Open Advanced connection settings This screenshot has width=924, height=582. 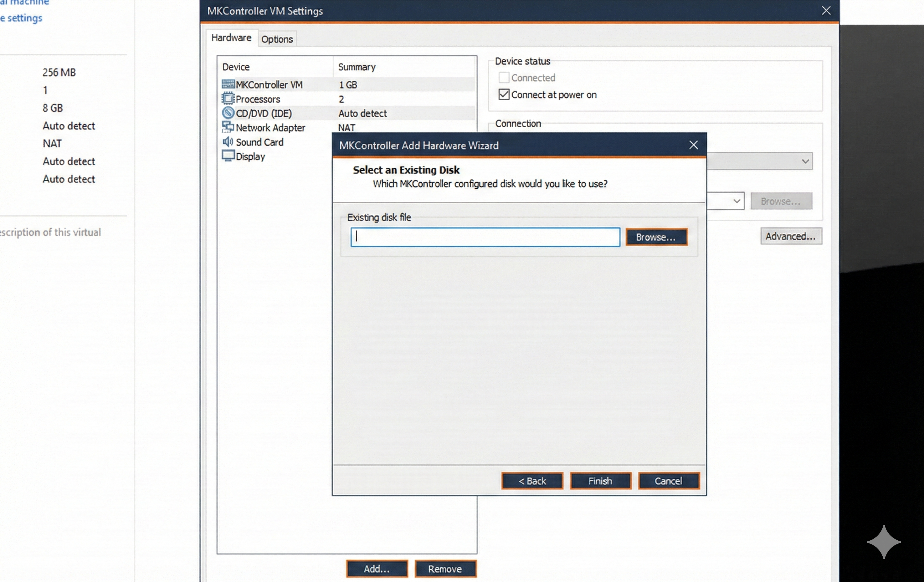coord(791,236)
